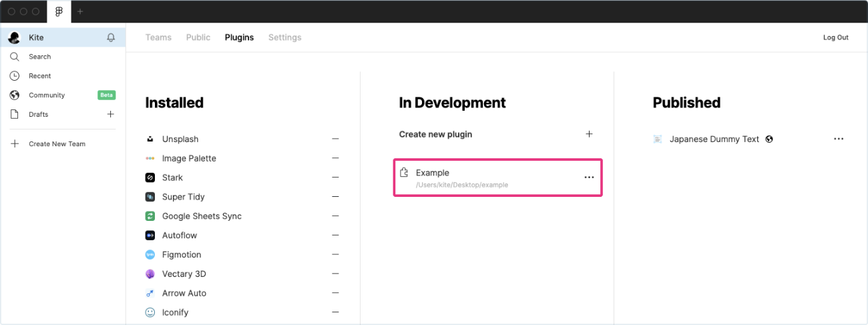Click the Recent clock icon
This screenshot has height=325, width=868.
pos(15,76)
